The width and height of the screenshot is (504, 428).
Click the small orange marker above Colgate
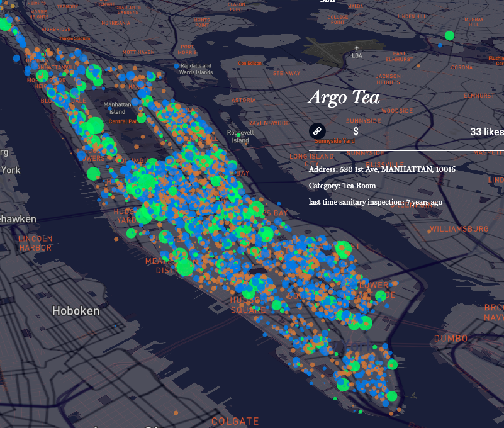pos(176,413)
